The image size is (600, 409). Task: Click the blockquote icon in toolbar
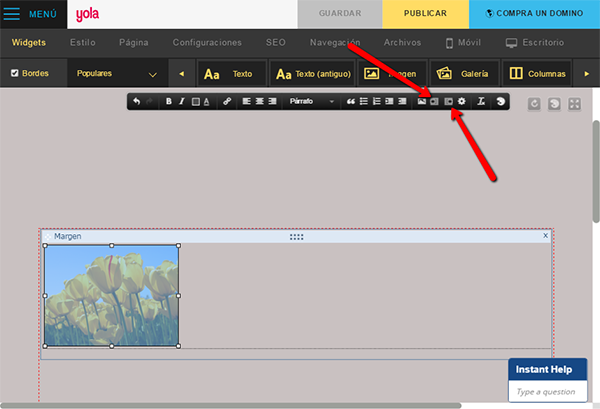(x=350, y=102)
